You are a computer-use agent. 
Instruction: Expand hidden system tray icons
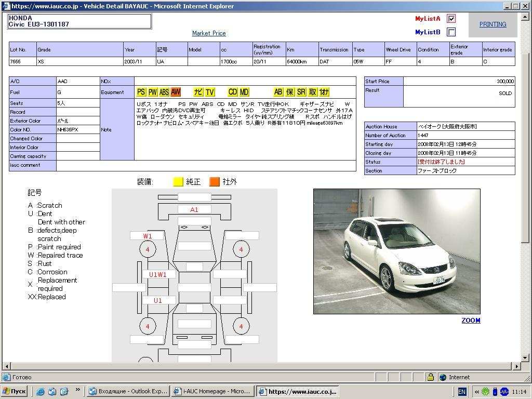pyautogui.click(x=477, y=392)
